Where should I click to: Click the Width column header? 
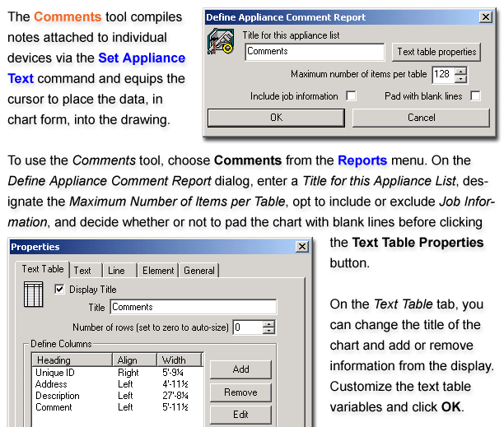[180, 360]
